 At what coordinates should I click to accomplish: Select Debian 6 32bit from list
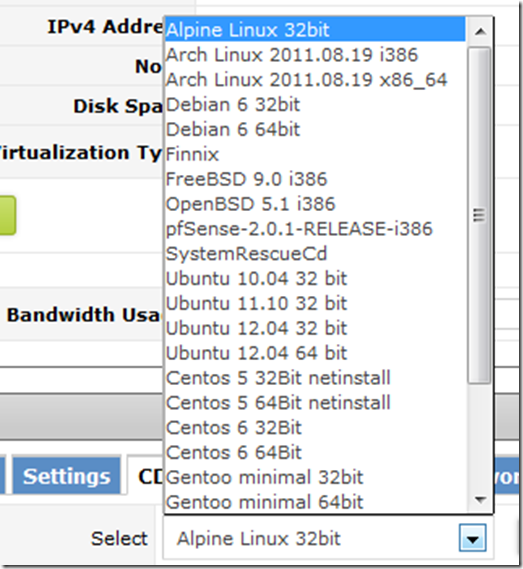[315, 105]
